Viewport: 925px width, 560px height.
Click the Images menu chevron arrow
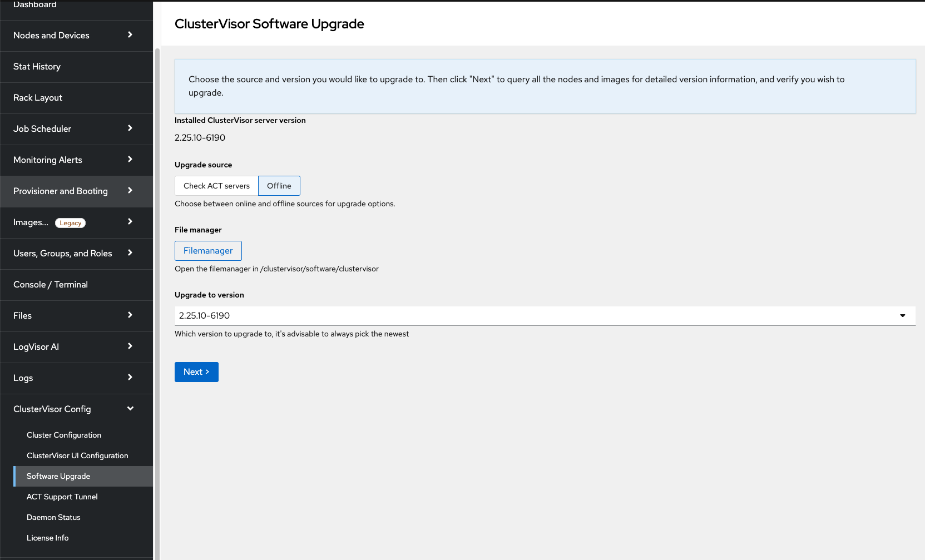point(130,222)
